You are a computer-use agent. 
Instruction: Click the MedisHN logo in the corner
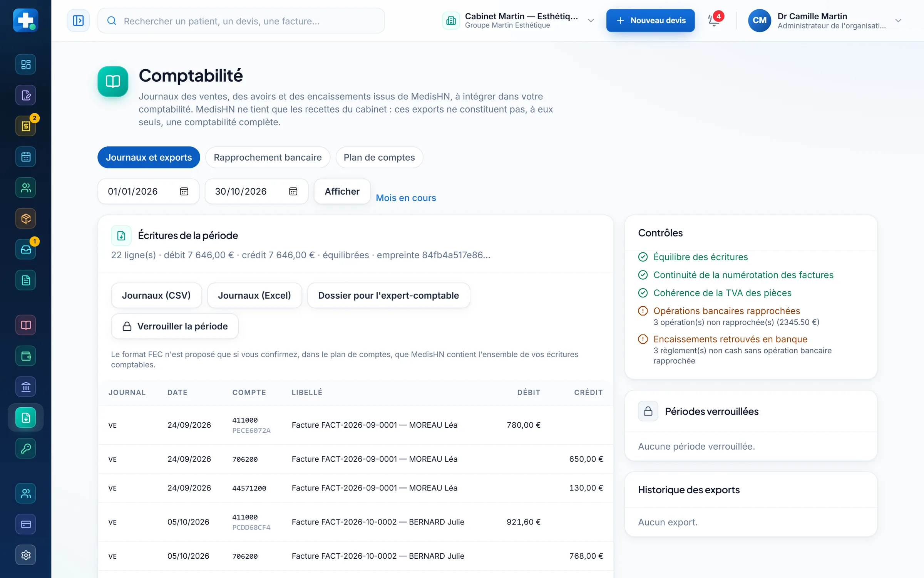25,20
